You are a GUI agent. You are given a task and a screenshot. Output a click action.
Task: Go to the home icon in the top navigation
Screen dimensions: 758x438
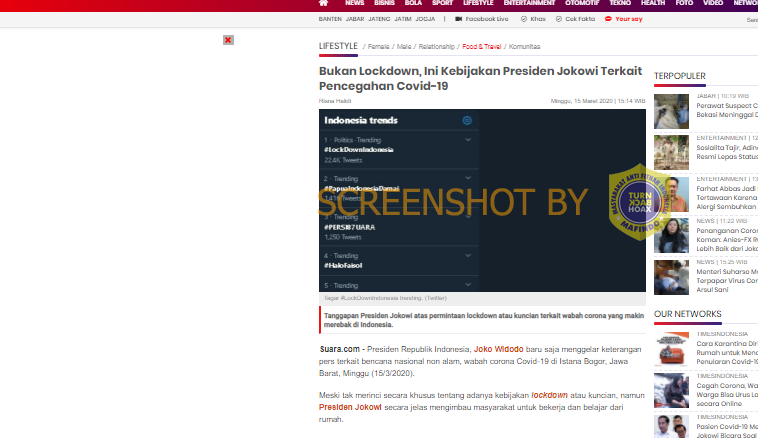tap(323, 3)
